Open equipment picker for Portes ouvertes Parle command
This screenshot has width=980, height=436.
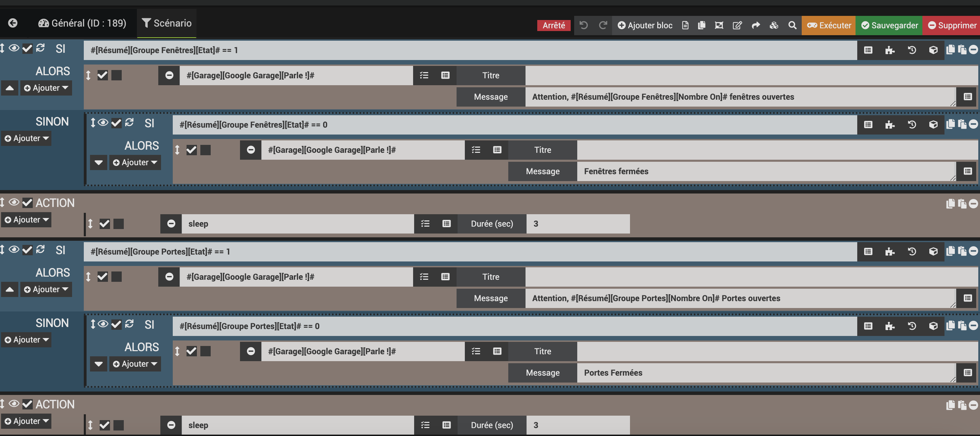(x=445, y=277)
